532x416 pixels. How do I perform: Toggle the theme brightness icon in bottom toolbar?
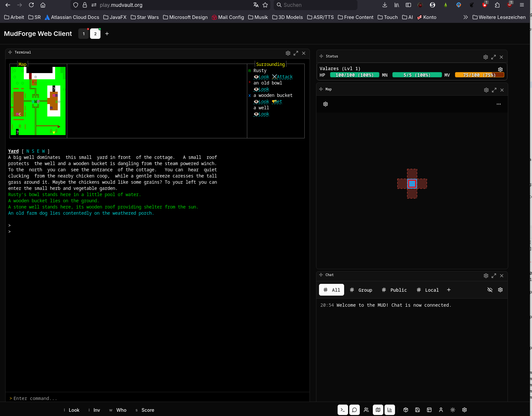452,410
